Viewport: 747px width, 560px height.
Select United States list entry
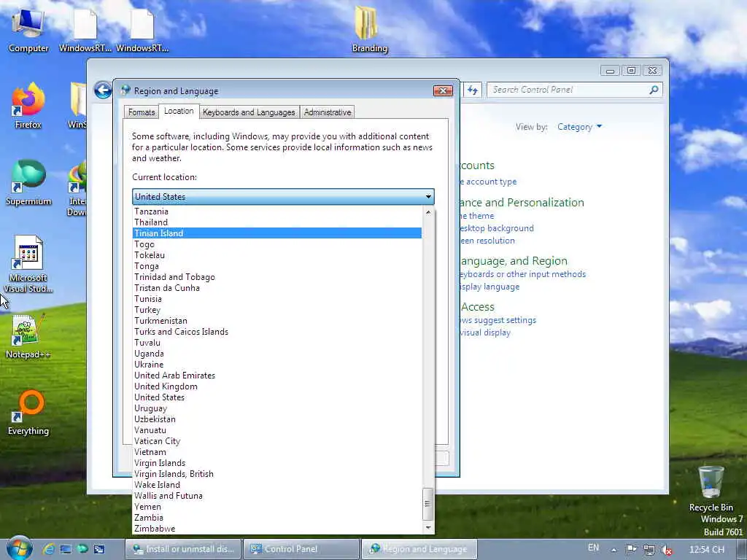click(276, 397)
